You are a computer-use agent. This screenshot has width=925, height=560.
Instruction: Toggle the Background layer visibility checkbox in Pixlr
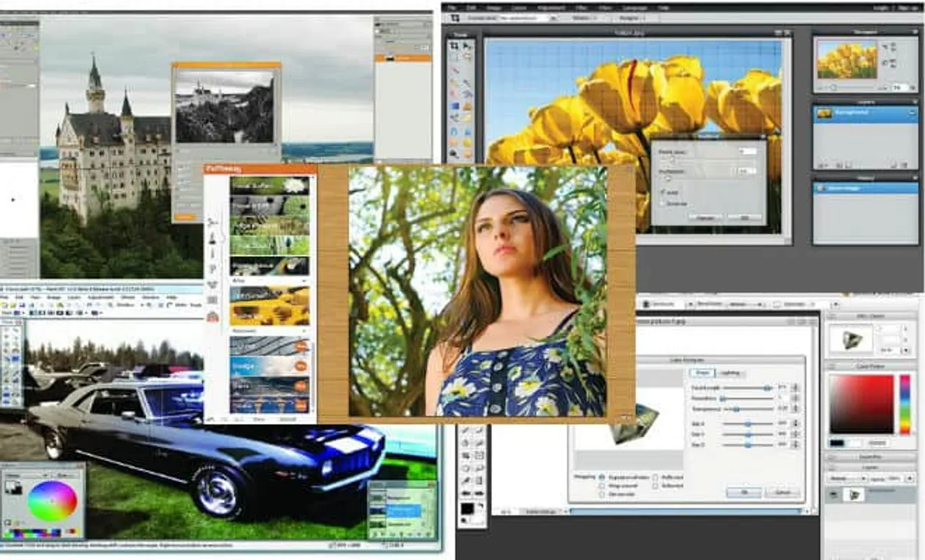912,113
